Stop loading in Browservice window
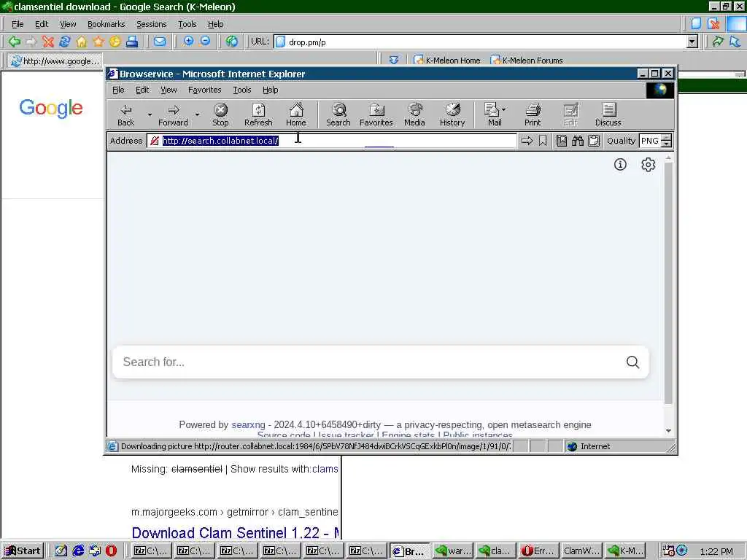 [x=220, y=115]
